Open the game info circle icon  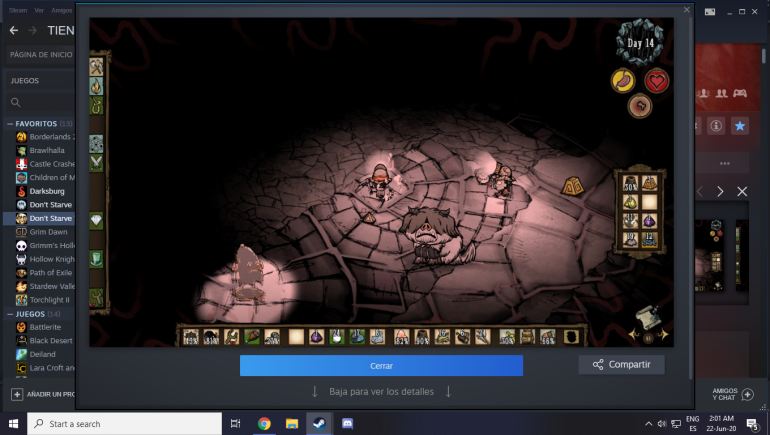(x=716, y=126)
